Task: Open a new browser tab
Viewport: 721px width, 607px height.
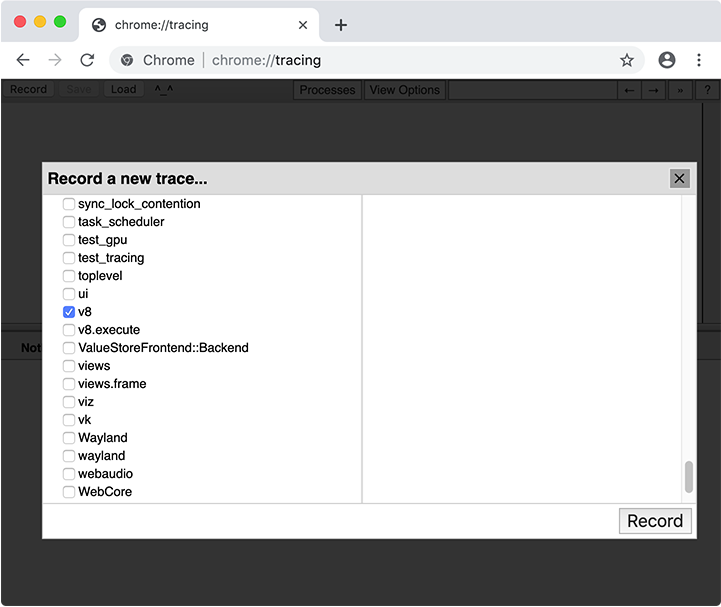Action: (x=341, y=25)
